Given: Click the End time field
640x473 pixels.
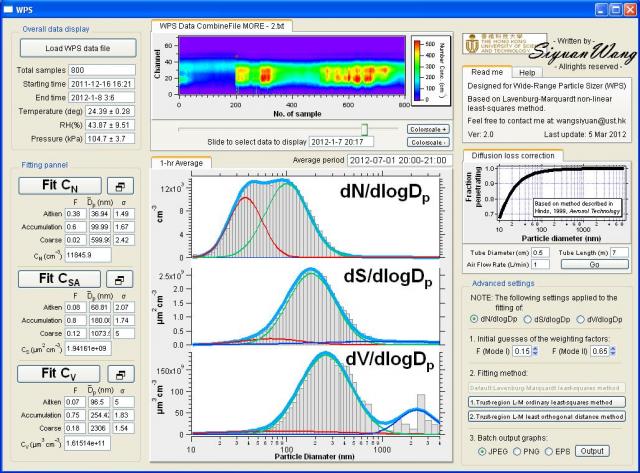Looking at the screenshot, I should point(102,98).
